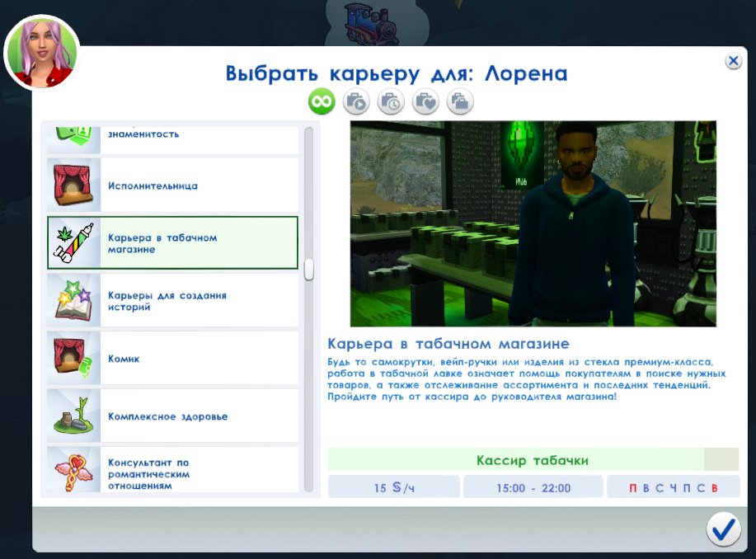Image resolution: width=756 pixels, height=559 pixels.
Task: Click the Кассир табачки job level bar
Action: click(533, 459)
